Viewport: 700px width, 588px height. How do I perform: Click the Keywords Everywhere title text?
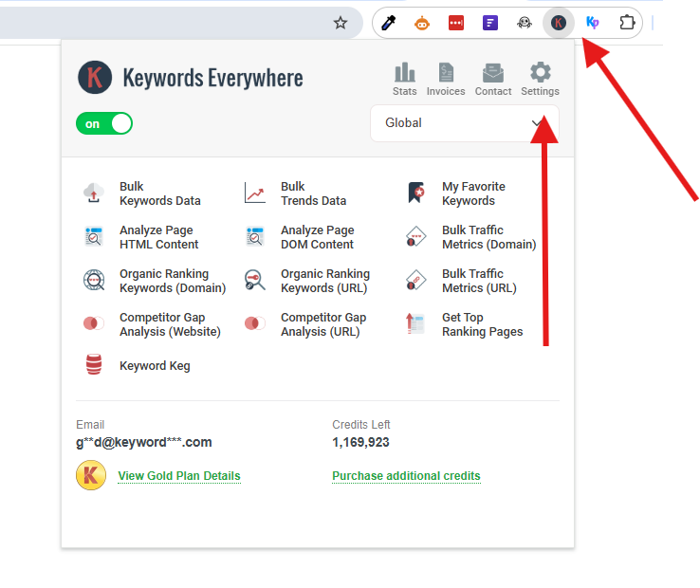[x=213, y=78]
